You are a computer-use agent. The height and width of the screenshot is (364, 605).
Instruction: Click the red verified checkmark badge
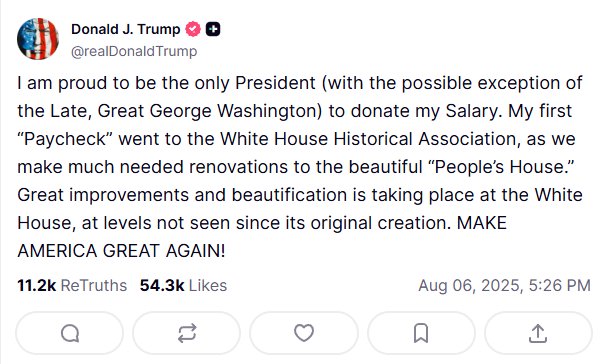click(193, 29)
